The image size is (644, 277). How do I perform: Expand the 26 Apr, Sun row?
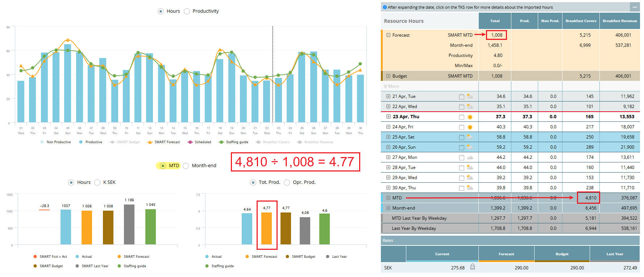pyautogui.click(x=388, y=147)
